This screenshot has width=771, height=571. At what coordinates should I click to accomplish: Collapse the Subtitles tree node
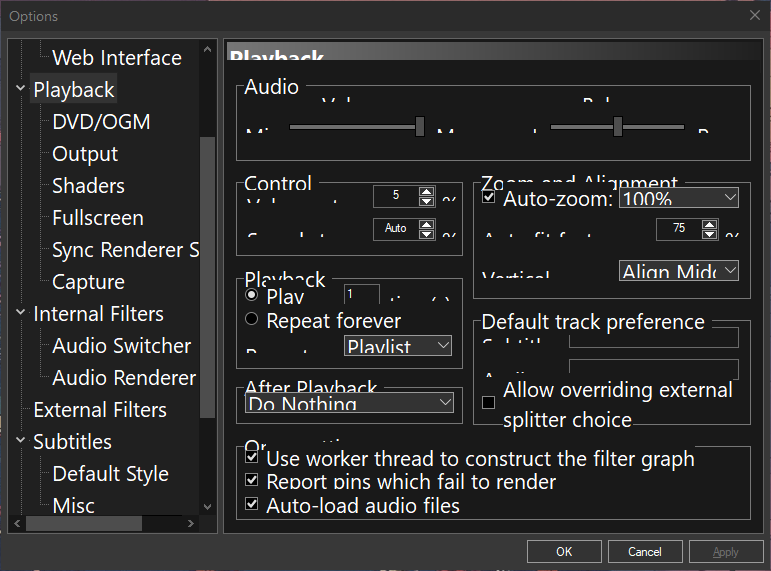21,440
